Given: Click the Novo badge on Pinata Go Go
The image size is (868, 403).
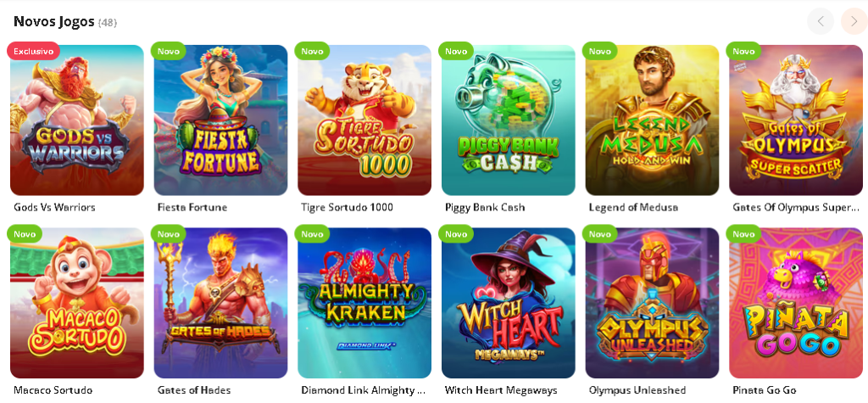Looking at the screenshot, I should click(743, 234).
